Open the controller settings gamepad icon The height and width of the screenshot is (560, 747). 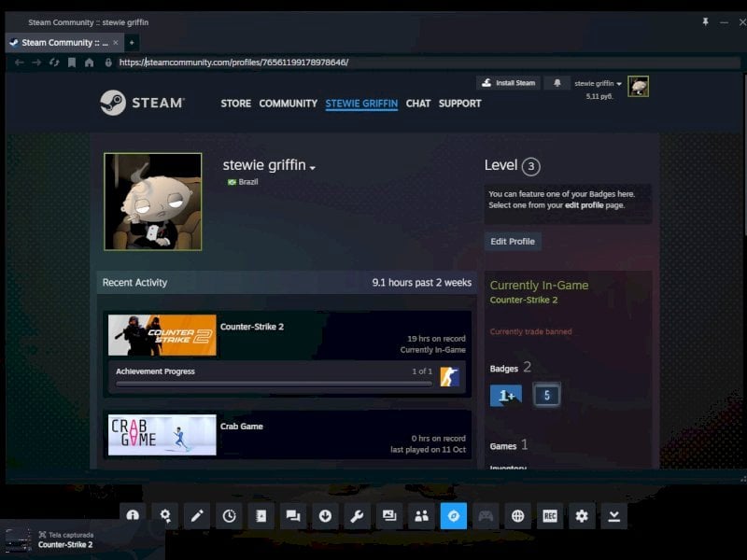point(486,516)
